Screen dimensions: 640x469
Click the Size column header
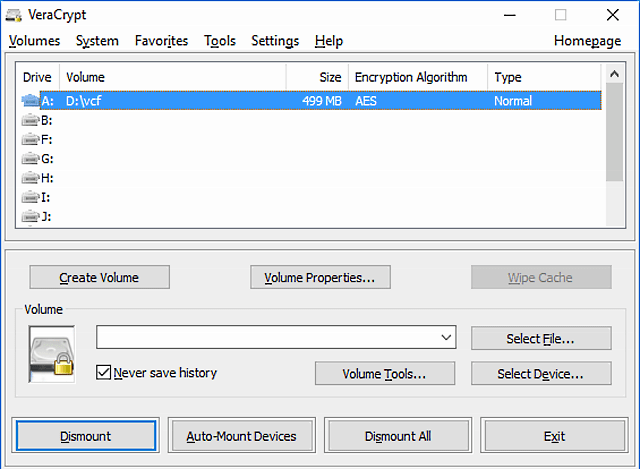pos(317,77)
